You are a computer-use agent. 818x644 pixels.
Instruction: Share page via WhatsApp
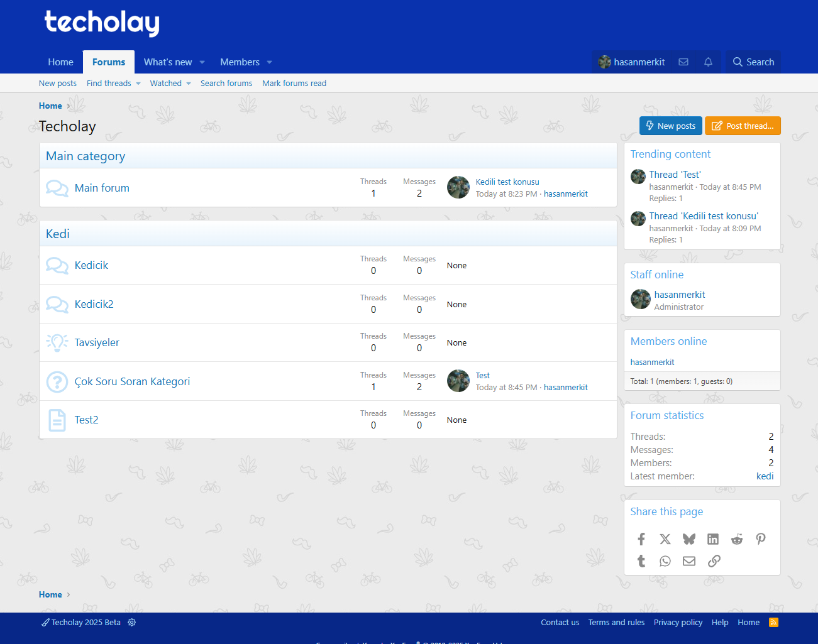pyautogui.click(x=665, y=561)
